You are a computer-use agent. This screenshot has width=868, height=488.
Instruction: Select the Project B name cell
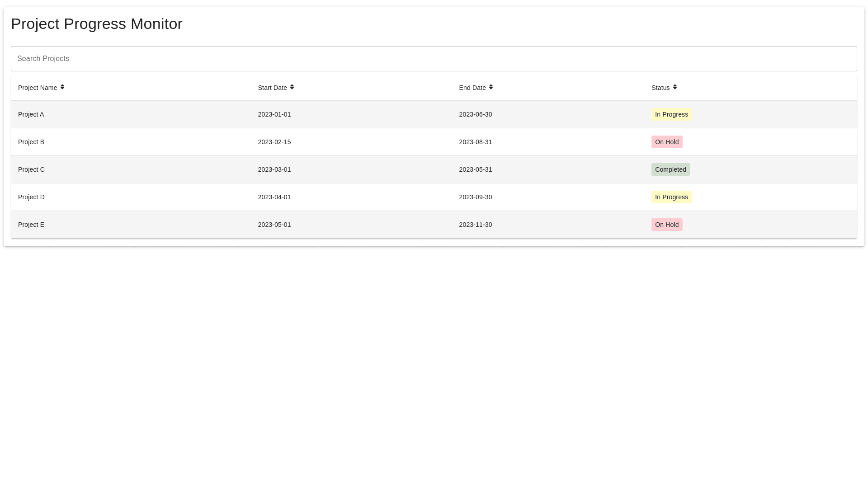[x=31, y=142]
